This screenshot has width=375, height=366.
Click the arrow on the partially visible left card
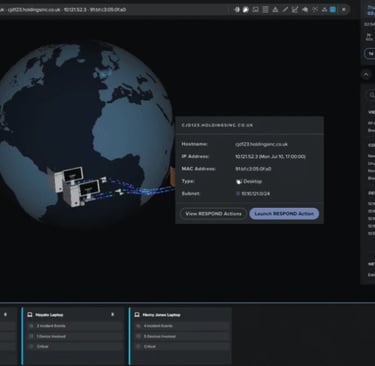[x=5, y=314]
